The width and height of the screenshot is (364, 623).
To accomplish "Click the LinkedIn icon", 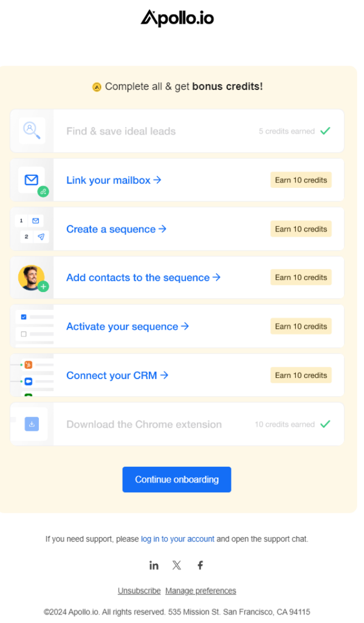I will (154, 565).
